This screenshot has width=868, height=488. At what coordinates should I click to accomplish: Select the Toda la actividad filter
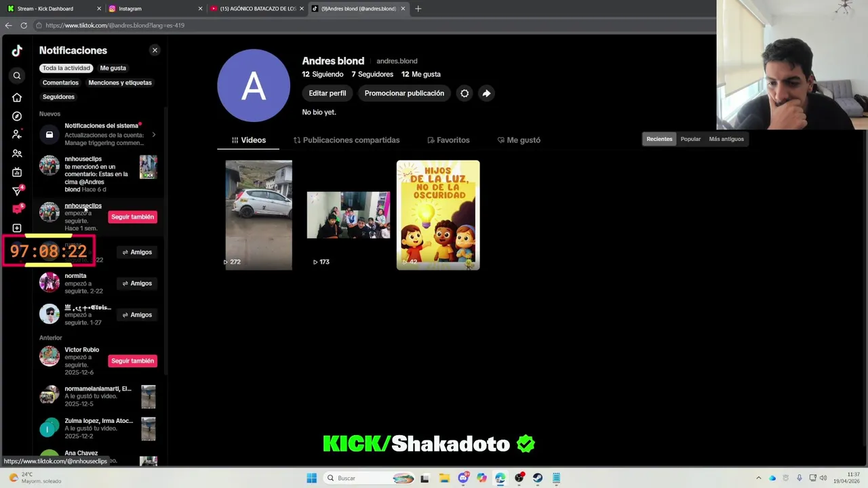[x=66, y=68]
